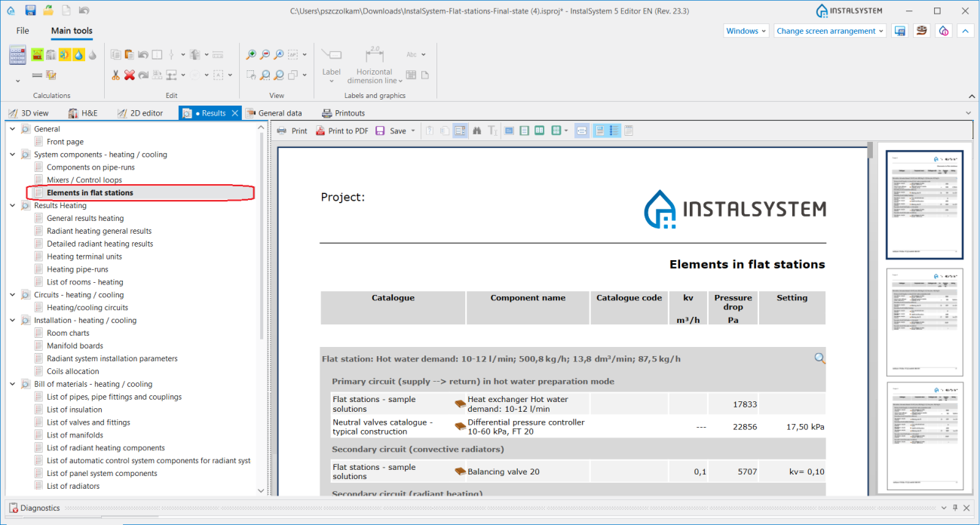Select the Main tools ribbon tab
Image resolution: width=980 pixels, height=525 pixels.
pos(72,31)
